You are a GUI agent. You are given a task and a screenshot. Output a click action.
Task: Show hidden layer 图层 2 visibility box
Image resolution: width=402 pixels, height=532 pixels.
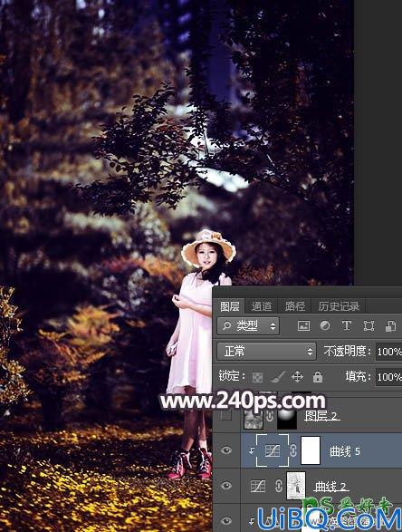pyautogui.click(x=226, y=415)
